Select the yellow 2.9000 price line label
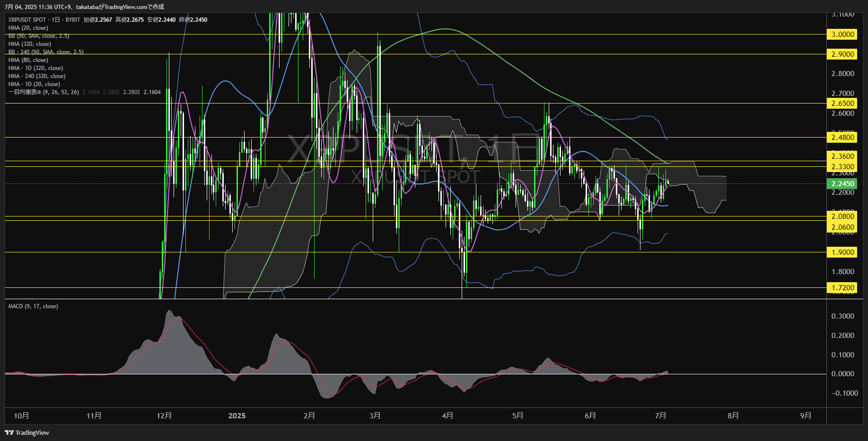The height and width of the screenshot is (441, 868). click(x=842, y=54)
